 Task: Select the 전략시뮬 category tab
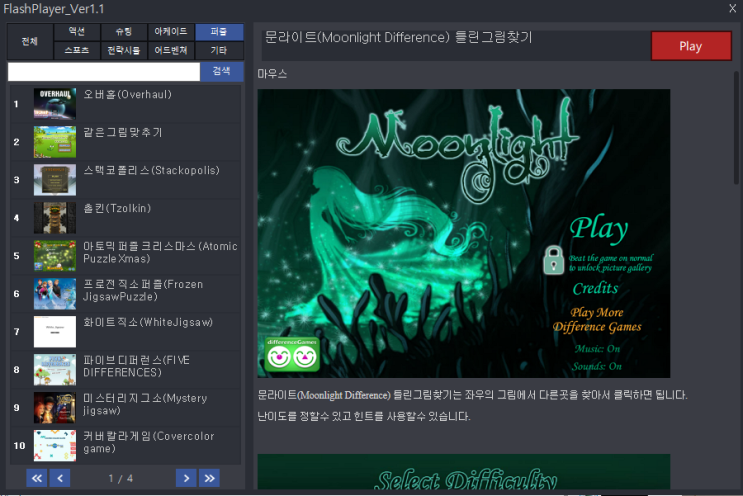click(124, 50)
